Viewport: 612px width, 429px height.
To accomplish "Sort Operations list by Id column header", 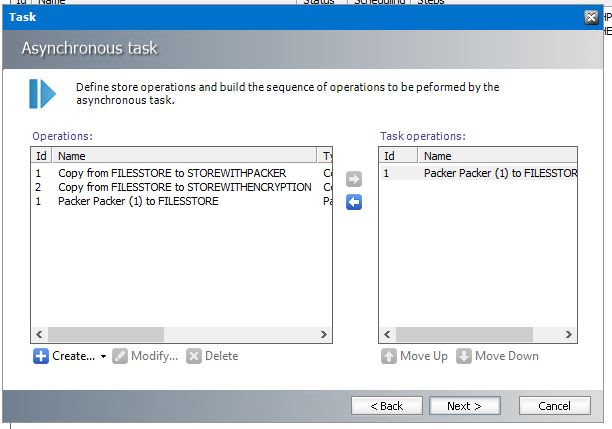I will [42, 156].
